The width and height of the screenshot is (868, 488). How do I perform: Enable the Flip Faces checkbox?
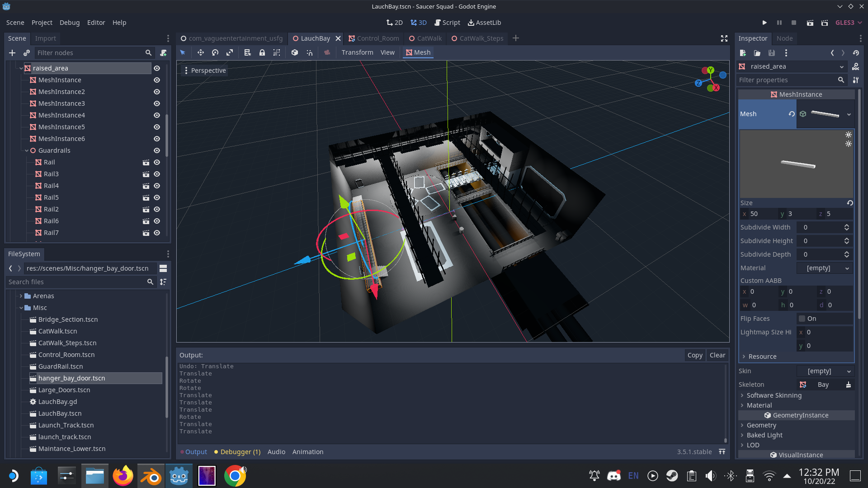pos(802,319)
